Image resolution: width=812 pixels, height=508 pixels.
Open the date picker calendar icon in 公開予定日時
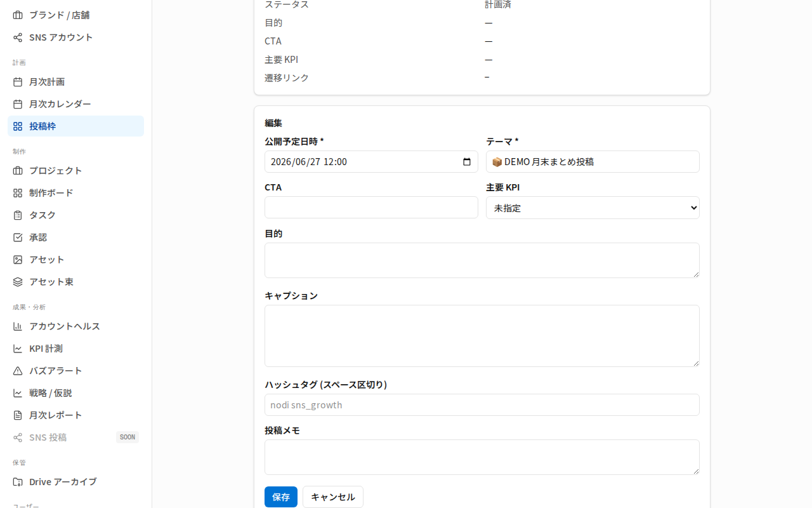(x=467, y=162)
